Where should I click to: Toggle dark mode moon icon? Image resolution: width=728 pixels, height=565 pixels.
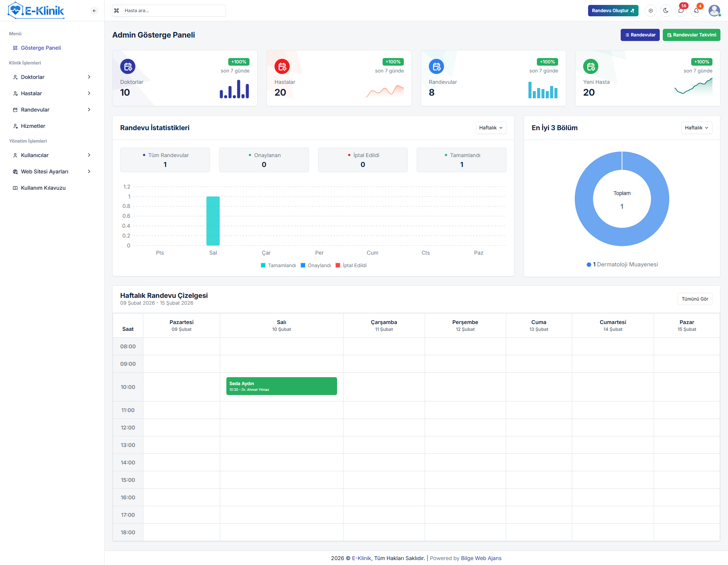click(666, 11)
